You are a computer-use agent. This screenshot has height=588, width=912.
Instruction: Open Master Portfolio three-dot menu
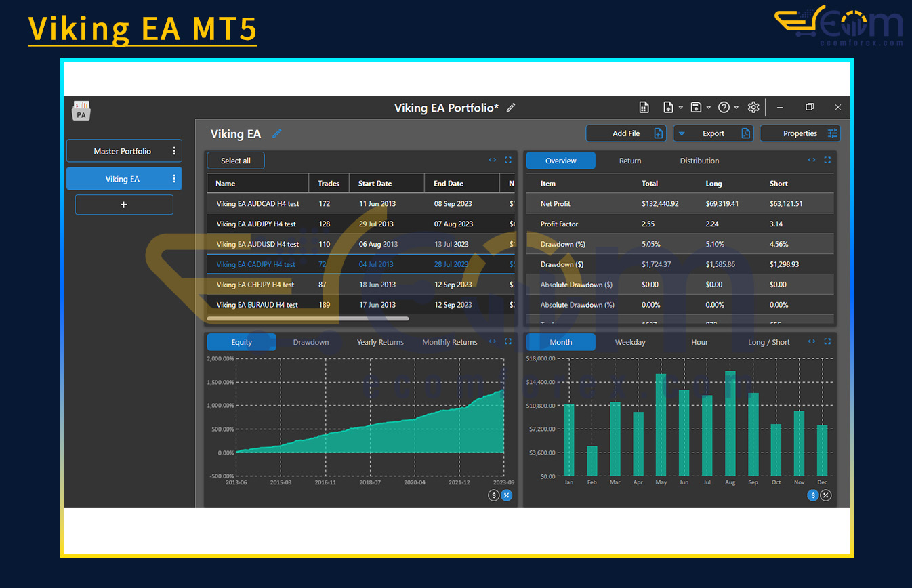point(174,151)
